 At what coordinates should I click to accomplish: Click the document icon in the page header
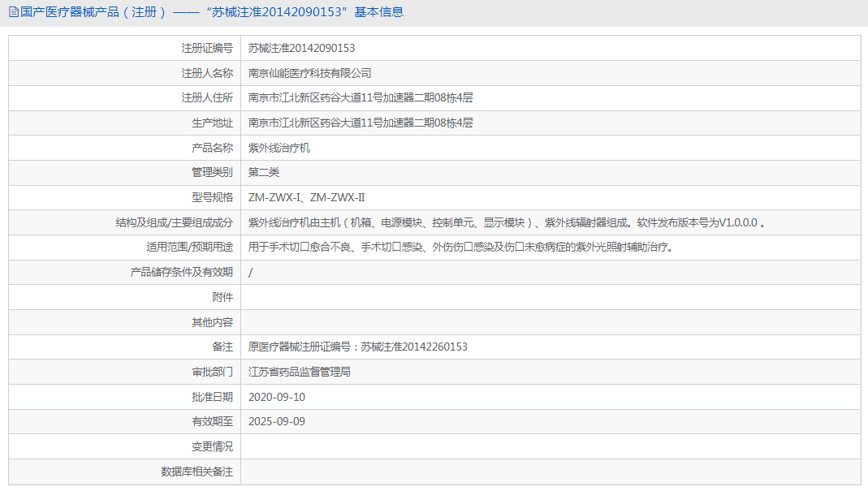tap(14, 12)
